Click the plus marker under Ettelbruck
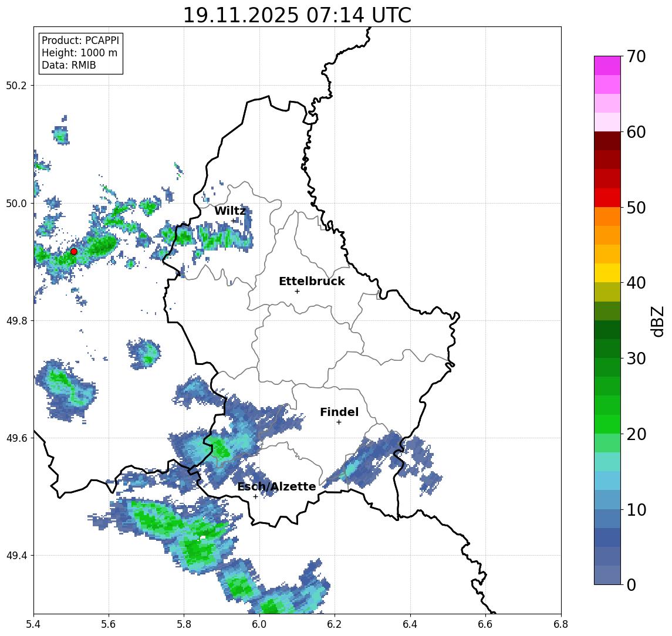 point(297,291)
